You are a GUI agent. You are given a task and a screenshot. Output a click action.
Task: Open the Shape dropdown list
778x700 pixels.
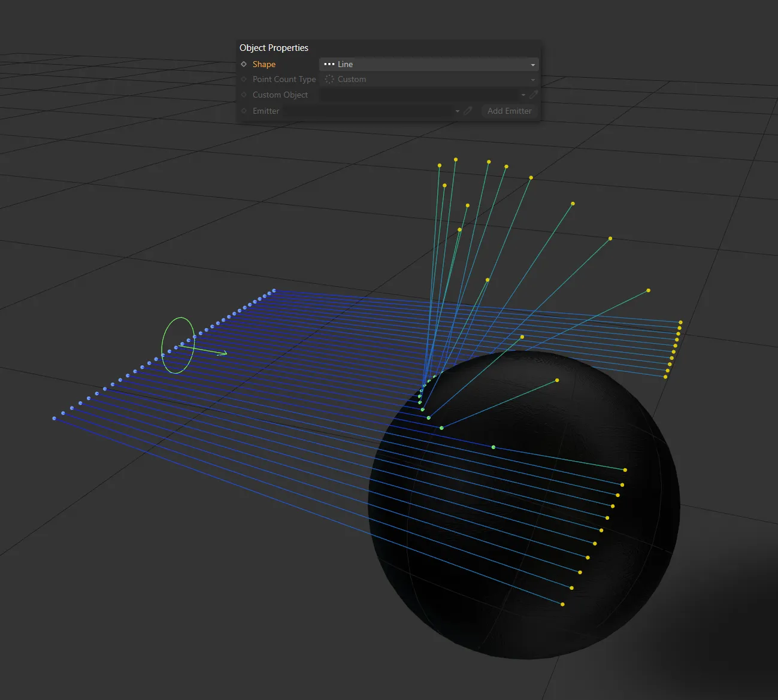click(532, 64)
